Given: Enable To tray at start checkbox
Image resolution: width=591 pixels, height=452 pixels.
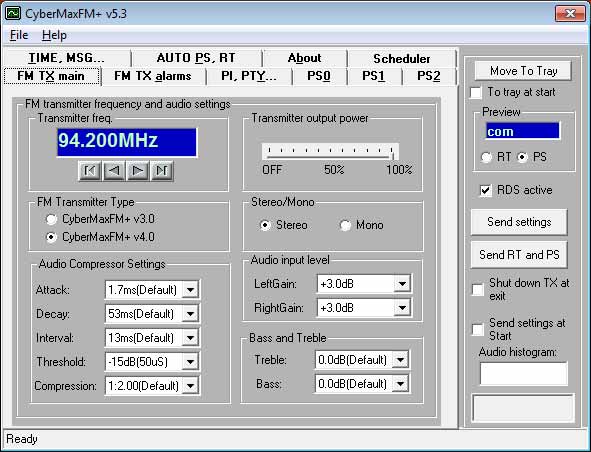Looking at the screenshot, I should [476, 92].
